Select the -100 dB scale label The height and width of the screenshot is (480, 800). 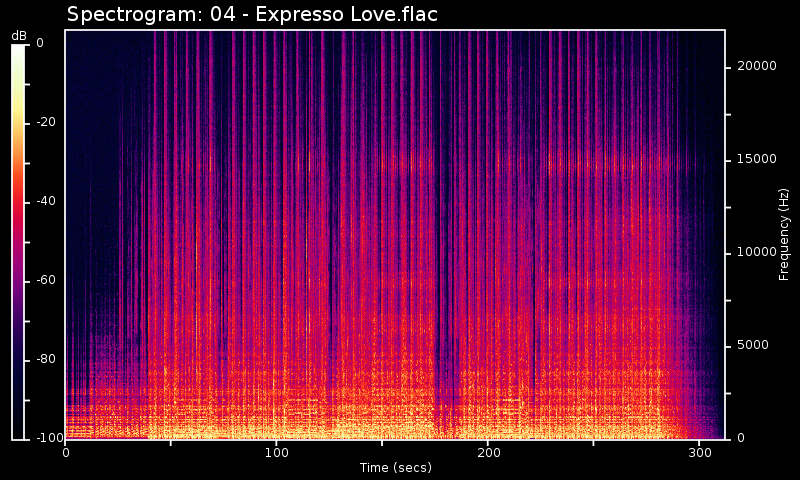[45, 438]
